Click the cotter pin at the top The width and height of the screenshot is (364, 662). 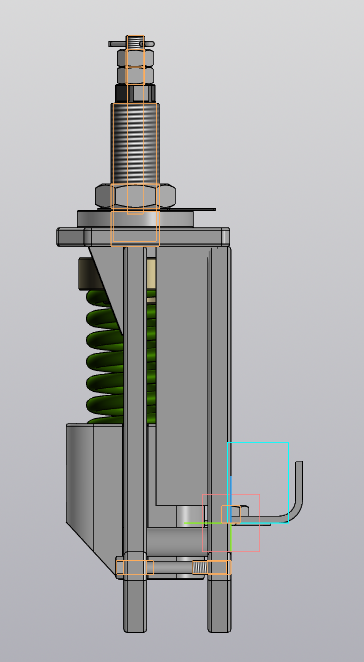pos(131,43)
